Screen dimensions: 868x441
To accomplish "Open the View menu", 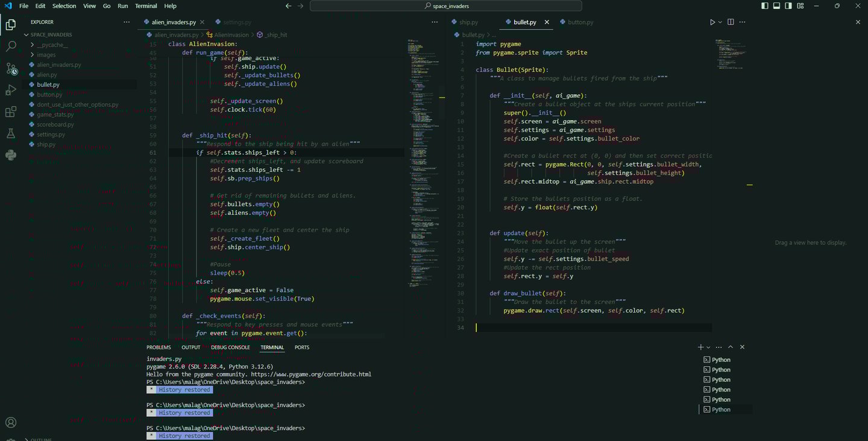I will 89,6.
